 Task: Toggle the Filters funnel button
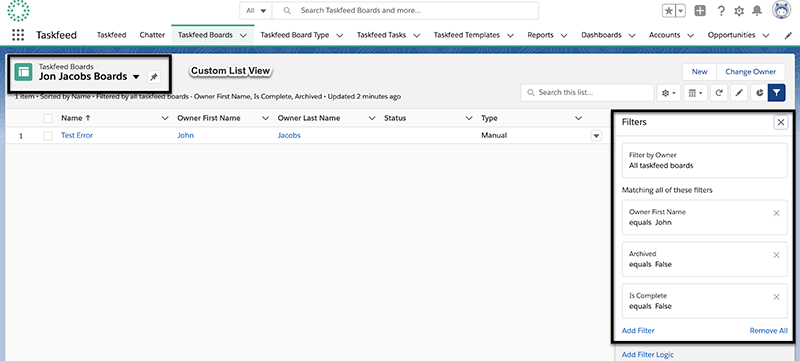tap(776, 93)
